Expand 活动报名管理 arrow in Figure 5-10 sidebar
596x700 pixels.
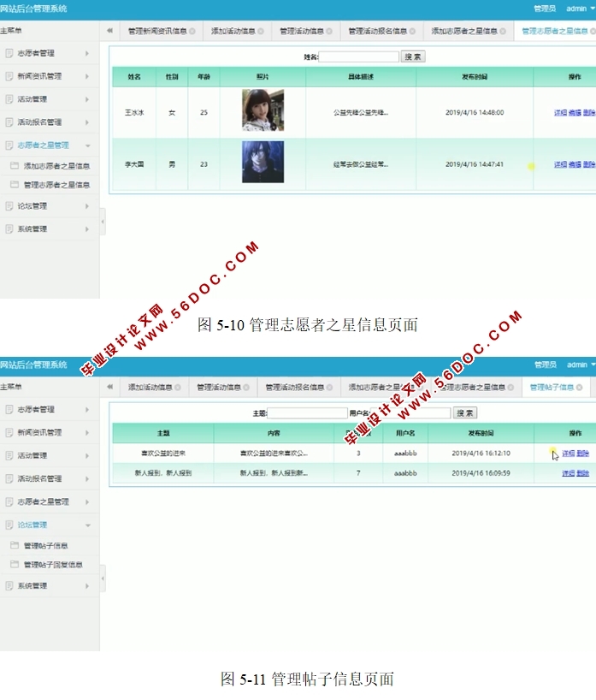point(87,122)
